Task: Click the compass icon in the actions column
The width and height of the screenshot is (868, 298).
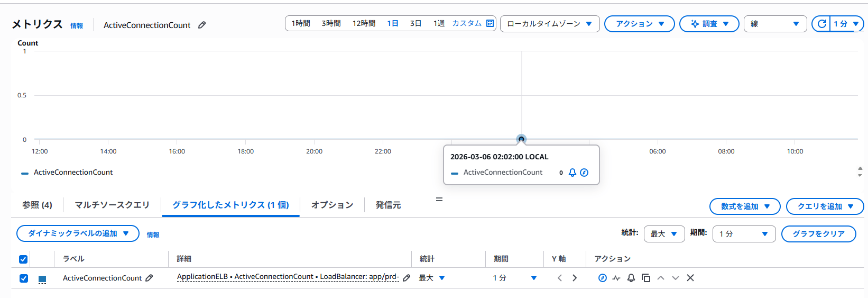Action: [x=602, y=278]
